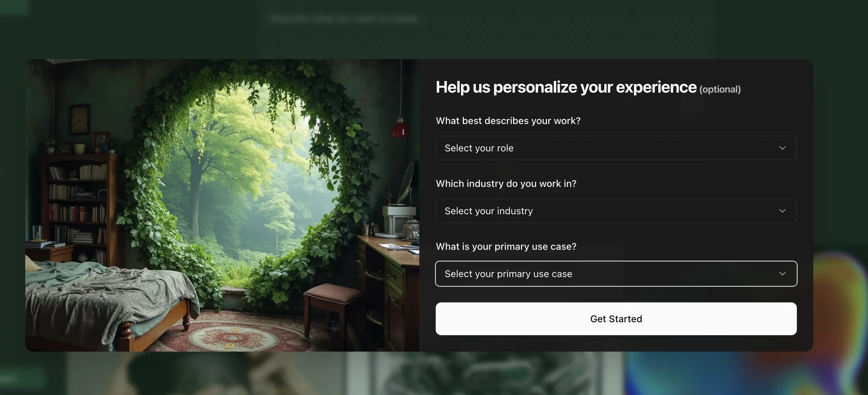Screen dimensions: 868x395
Task: Click the 'Which industry do you work in?' label
Action: (506, 183)
